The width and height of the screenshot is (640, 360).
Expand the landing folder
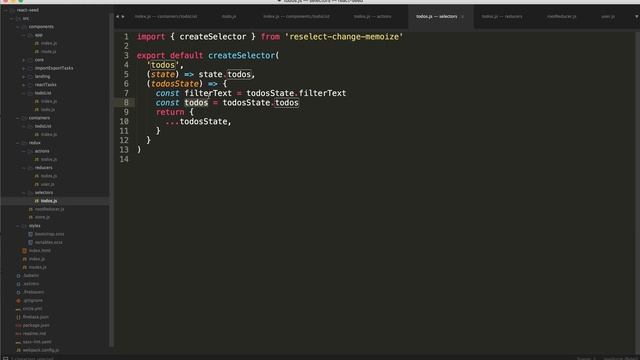pos(23,77)
